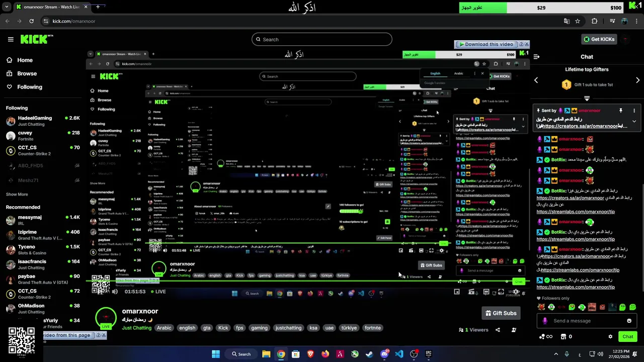Share the omarxnoor stream via share icon
The image size is (644, 362).
point(498,330)
